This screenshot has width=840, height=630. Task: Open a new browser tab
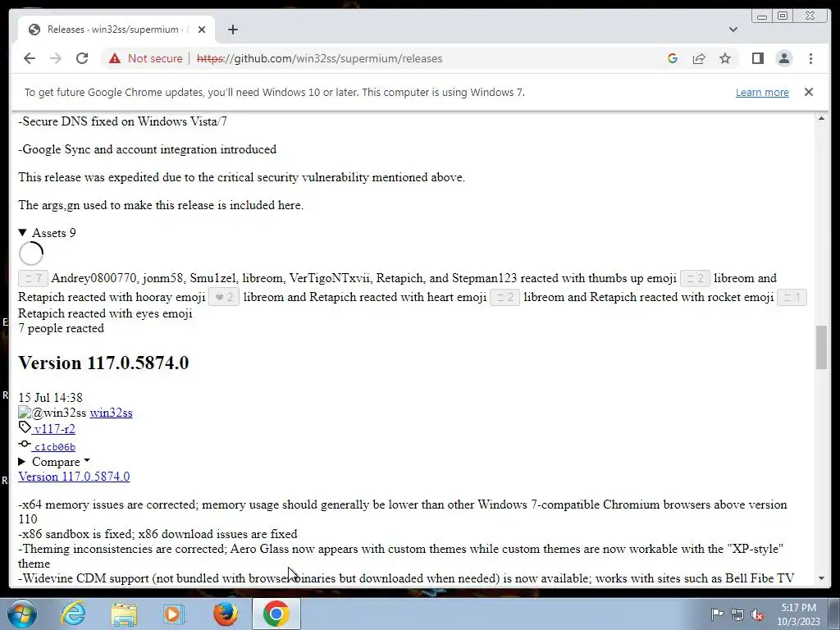[x=232, y=30]
